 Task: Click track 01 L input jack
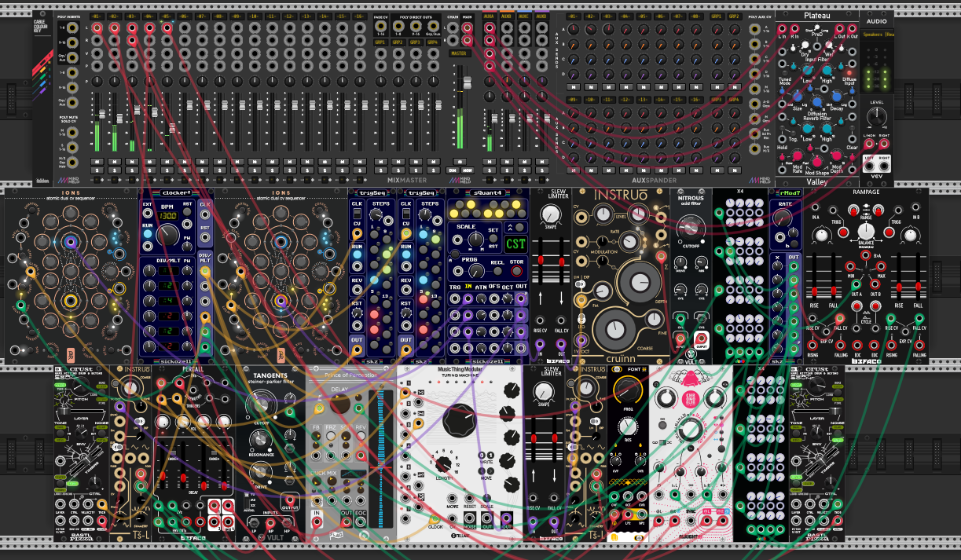point(96,27)
